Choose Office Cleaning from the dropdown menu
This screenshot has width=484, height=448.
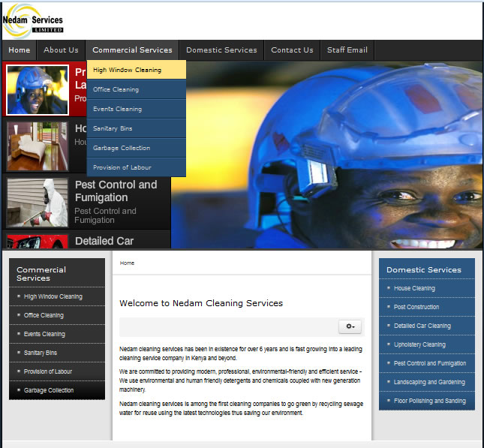[137, 89]
